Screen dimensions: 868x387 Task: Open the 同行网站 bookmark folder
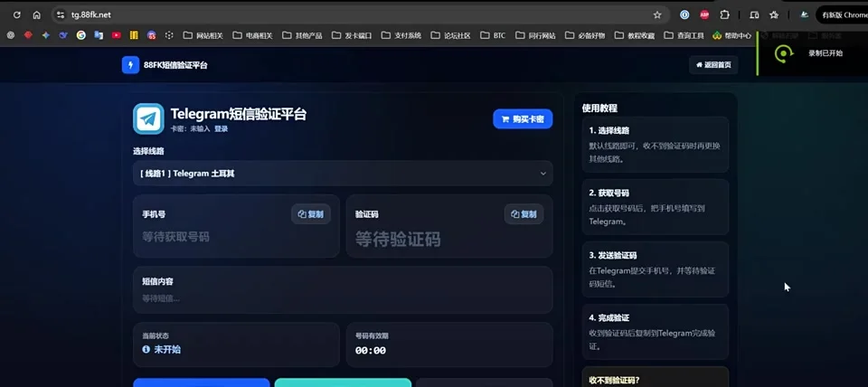coord(535,35)
